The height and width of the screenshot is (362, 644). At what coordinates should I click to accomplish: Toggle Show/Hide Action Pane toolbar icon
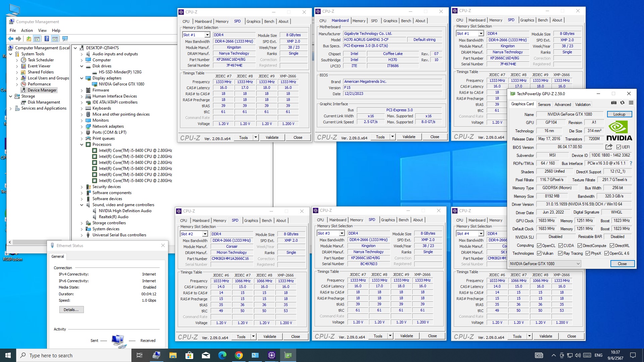point(55,39)
